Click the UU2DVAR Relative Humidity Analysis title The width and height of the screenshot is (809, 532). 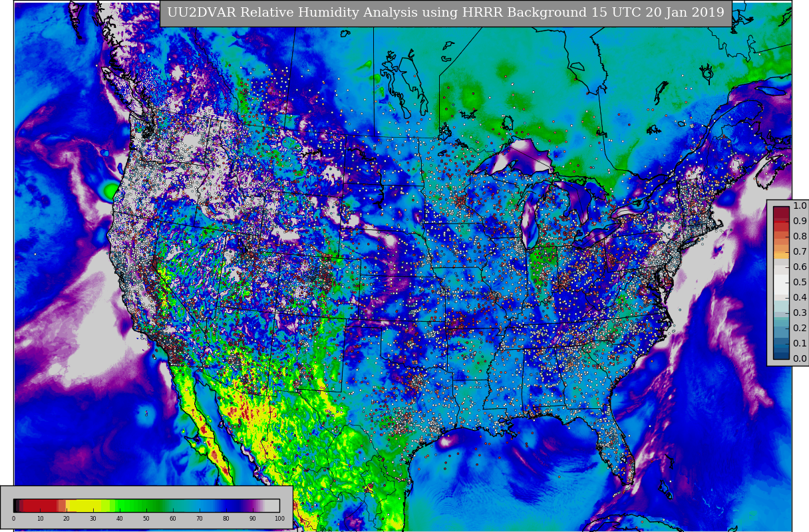click(446, 13)
